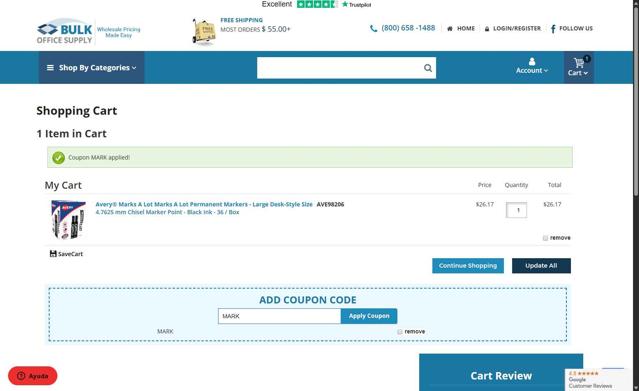
Task: Click the shopping cart icon
Action: coord(578,63)
